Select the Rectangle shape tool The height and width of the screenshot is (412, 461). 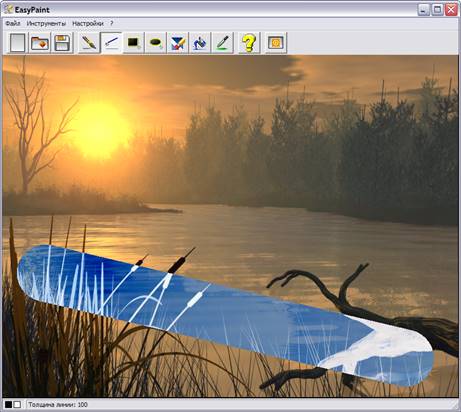point(133,43)
